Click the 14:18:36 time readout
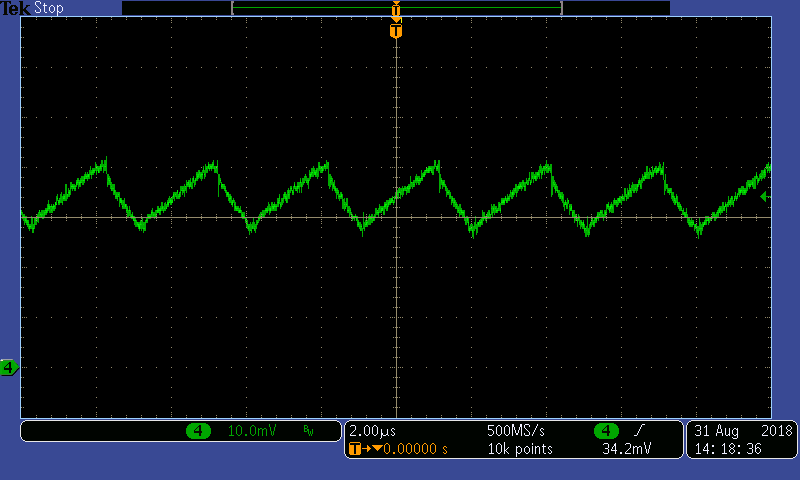The width and height of the screenshot is (800, 480). point(728,449)
